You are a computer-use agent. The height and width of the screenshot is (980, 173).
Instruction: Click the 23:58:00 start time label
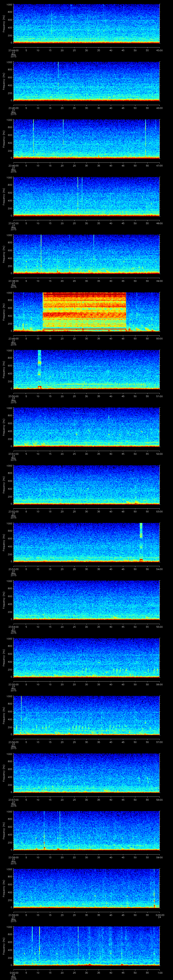[14, 858]
